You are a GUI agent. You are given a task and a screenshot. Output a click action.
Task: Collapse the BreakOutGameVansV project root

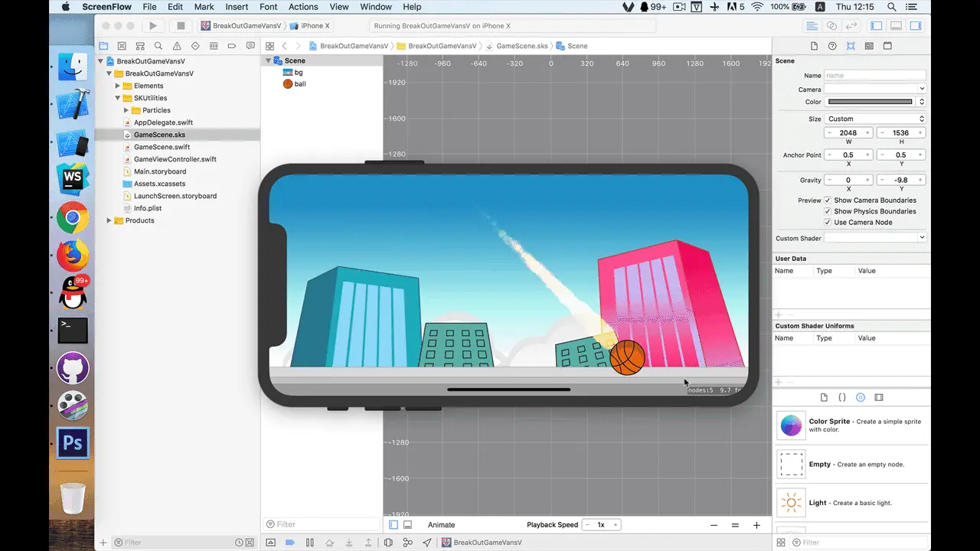tap(100, 61)
